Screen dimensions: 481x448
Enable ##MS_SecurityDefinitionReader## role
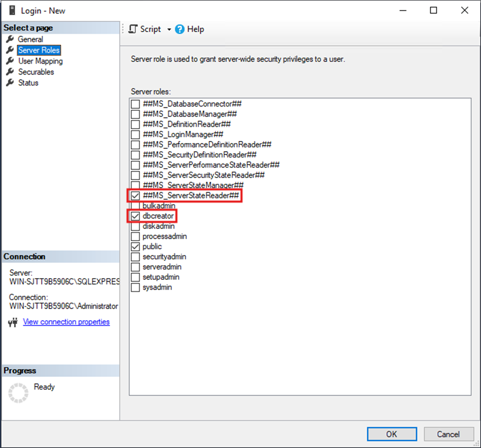pos(135,155)
